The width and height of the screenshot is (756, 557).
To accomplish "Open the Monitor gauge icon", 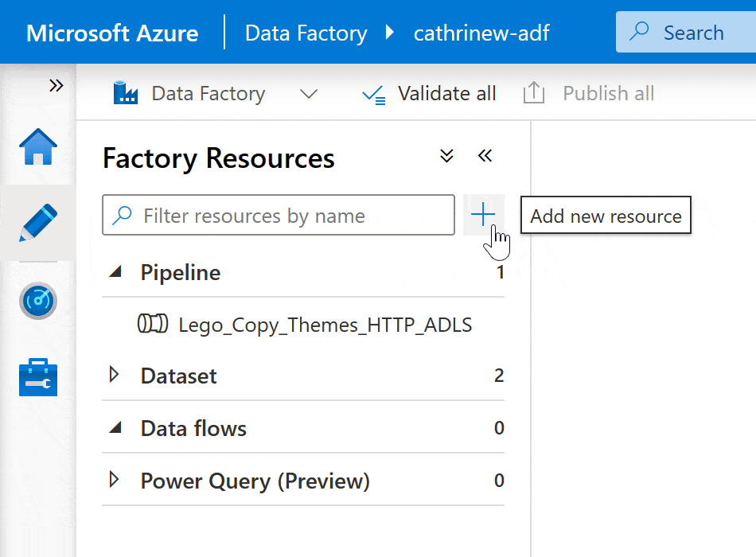I will click(38, 300).
